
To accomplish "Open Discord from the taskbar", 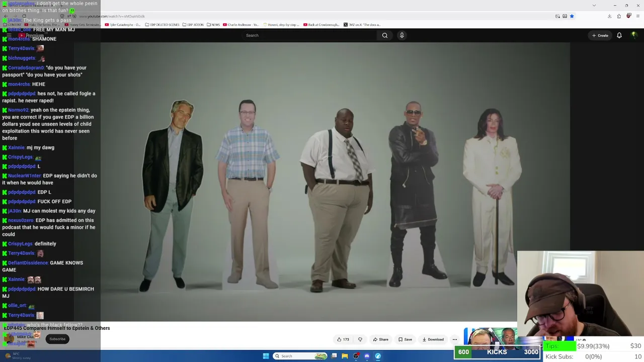I will click(367, 356).
